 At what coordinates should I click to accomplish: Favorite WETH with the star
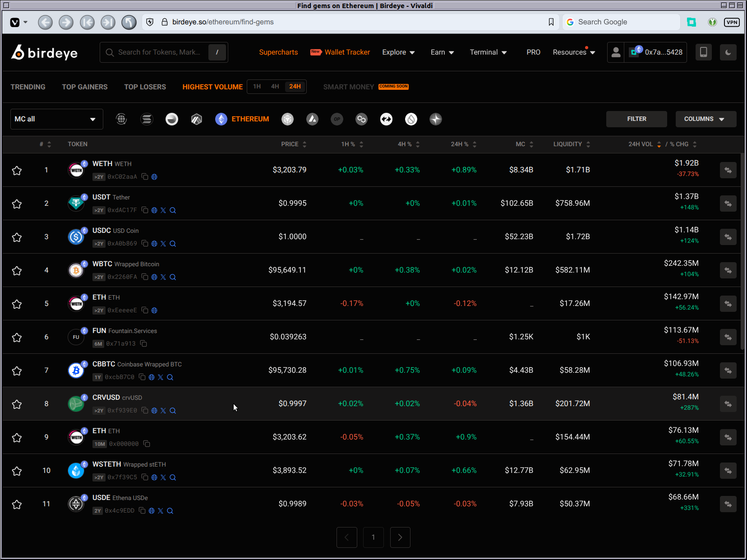[x=17, y=171]
